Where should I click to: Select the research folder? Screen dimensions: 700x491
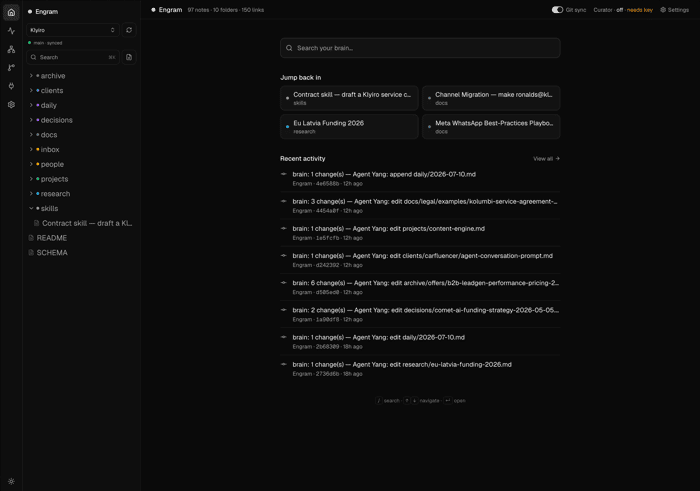tap(81, 194)
